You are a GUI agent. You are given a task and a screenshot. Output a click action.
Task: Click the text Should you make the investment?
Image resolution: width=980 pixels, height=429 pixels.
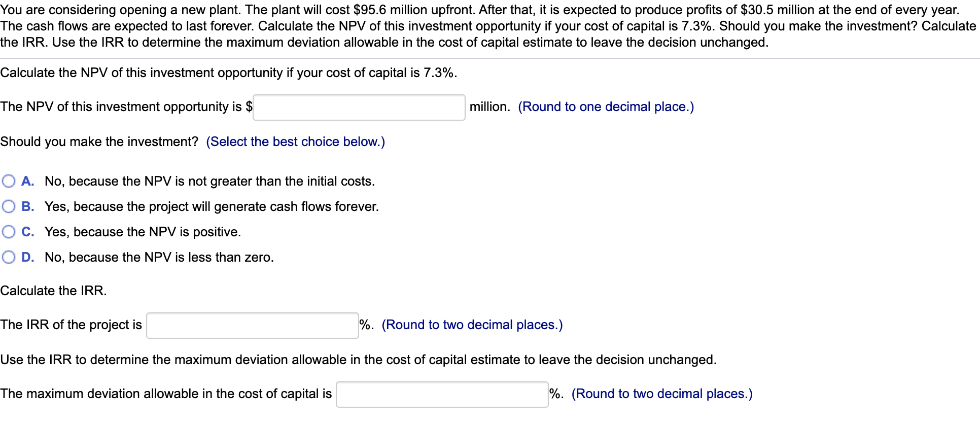[99, 142]
